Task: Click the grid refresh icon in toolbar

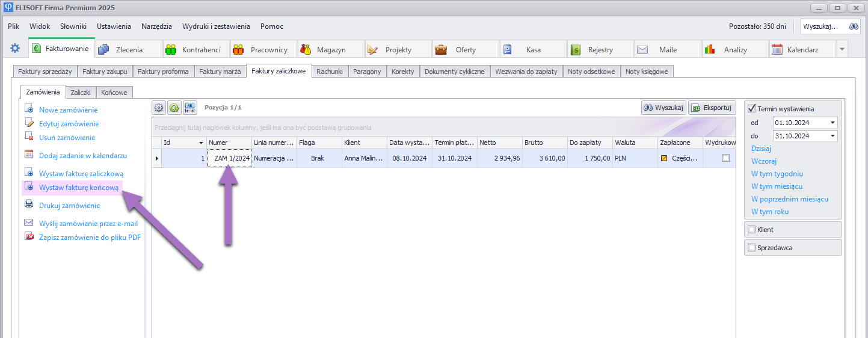Action: pos(174,108)
